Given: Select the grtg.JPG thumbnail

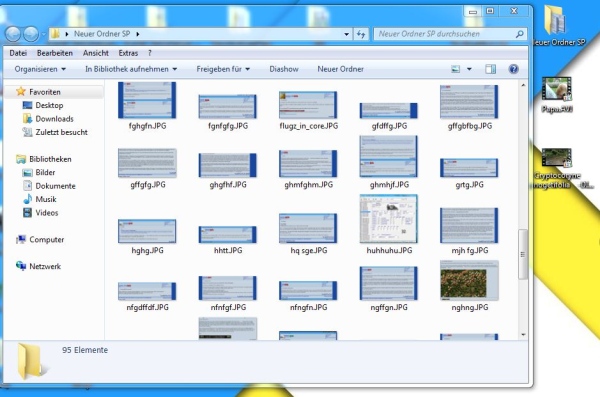Looking at the screenshot, I should 469,168.
